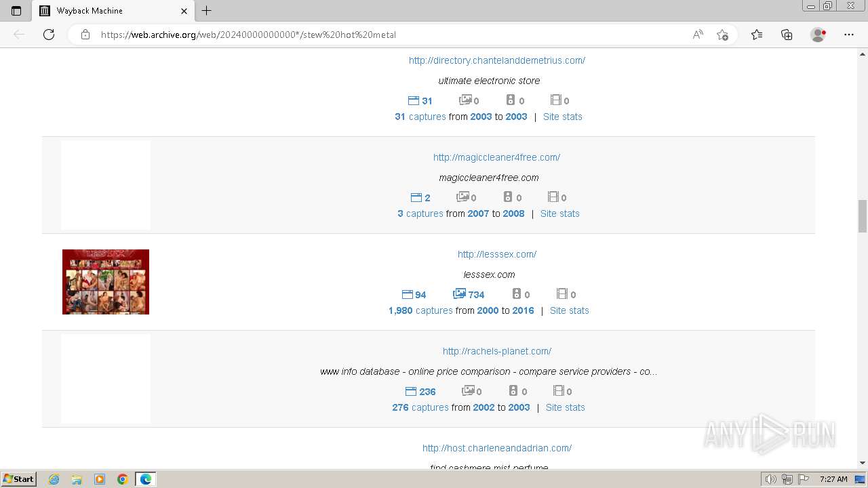
Task: Launch Chrome from taskbar
Action: pos(123,479)
